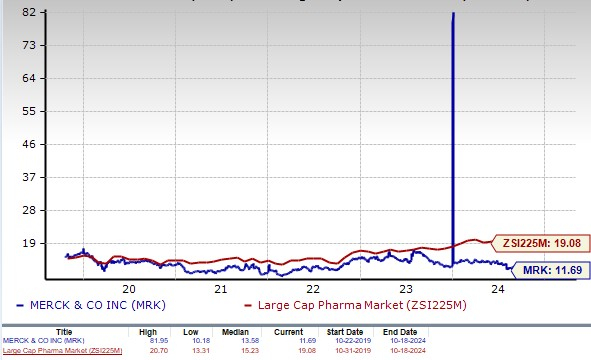Open Large Cap Pharma Market table row link
Screen dimensions: 591x360
[x=62, y=351]
